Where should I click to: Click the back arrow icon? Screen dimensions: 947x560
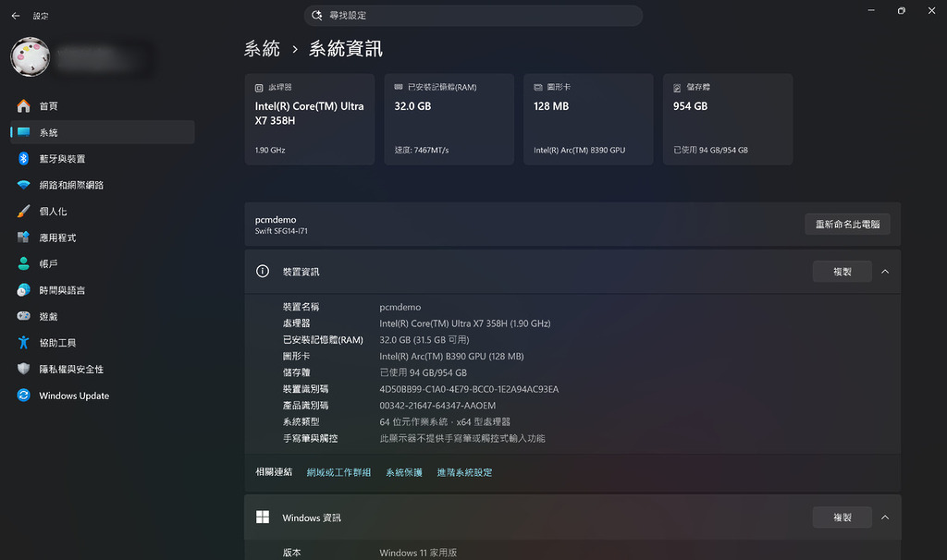16,16
